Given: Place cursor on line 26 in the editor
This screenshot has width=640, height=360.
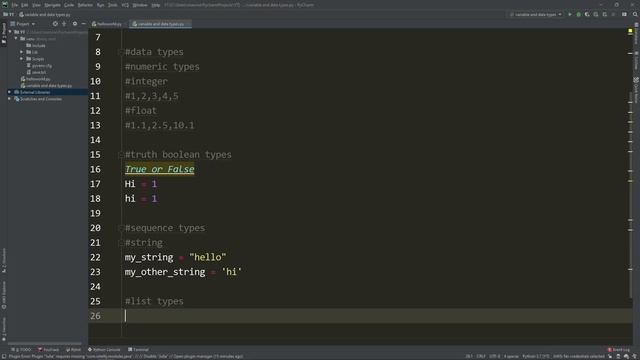Looking at the screenshot, I should [360, 316].
